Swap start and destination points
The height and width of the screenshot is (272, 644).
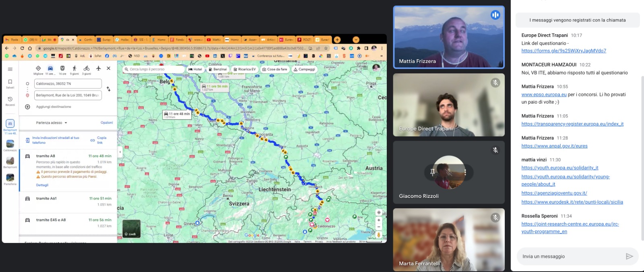(x=109, y=89)
